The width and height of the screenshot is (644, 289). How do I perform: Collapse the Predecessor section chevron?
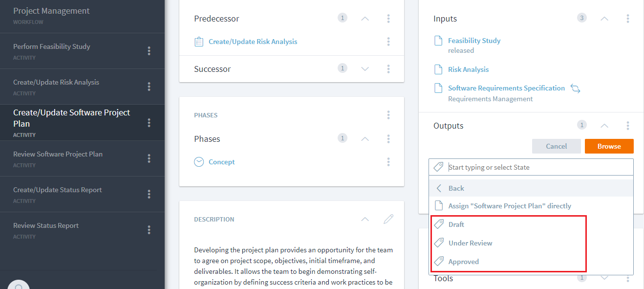click(365, 19)
